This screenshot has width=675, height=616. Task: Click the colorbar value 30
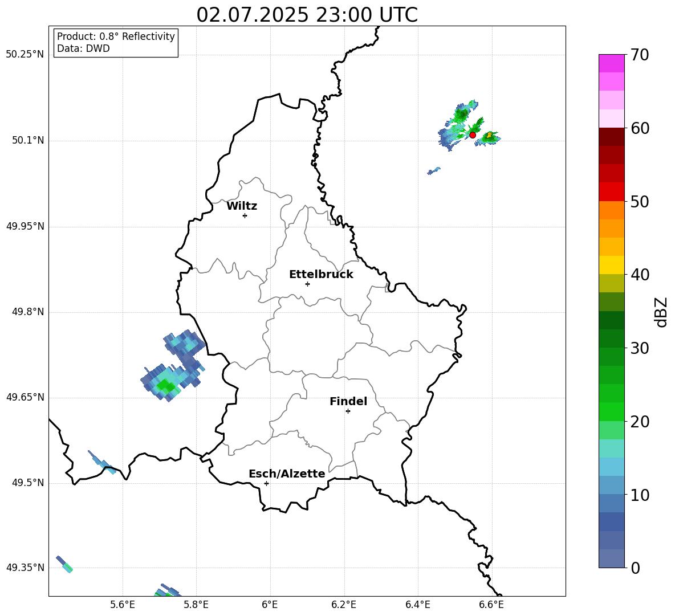(640, 348)
